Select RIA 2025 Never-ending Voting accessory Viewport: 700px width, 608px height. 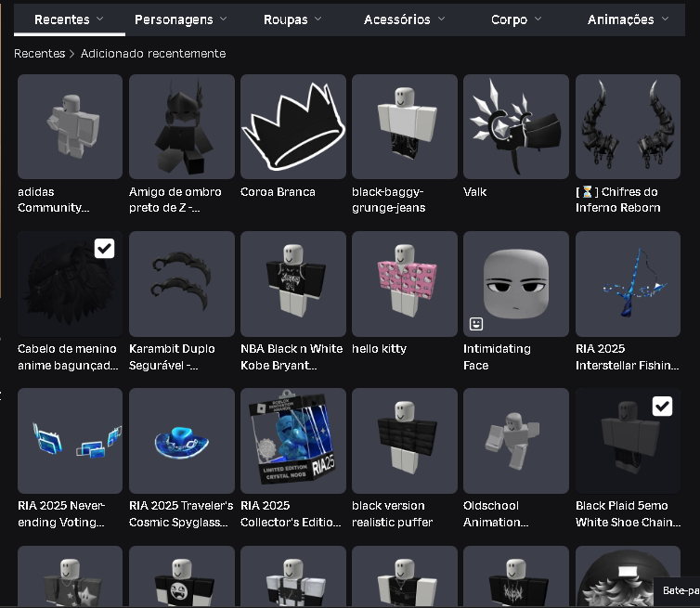[70, 441]
